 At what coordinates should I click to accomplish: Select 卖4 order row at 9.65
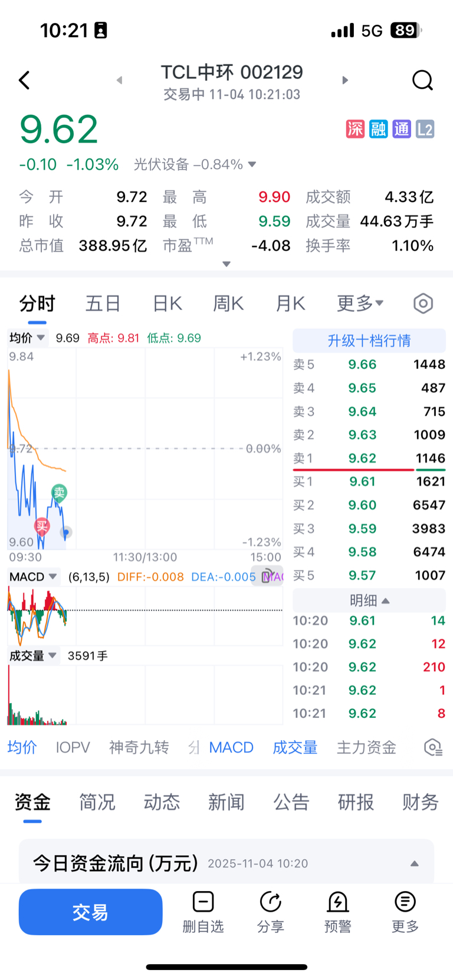(x=369, y=388)
